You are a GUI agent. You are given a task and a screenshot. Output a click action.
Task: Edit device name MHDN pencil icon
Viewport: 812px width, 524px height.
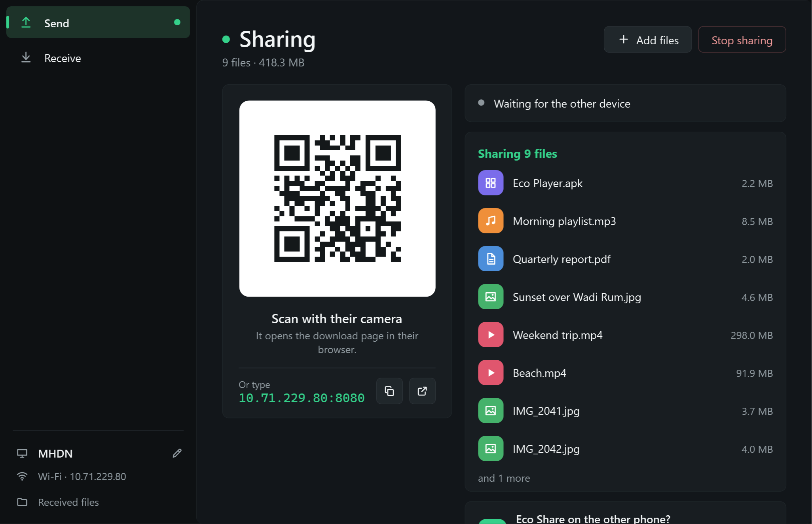[x=177, y=453]
